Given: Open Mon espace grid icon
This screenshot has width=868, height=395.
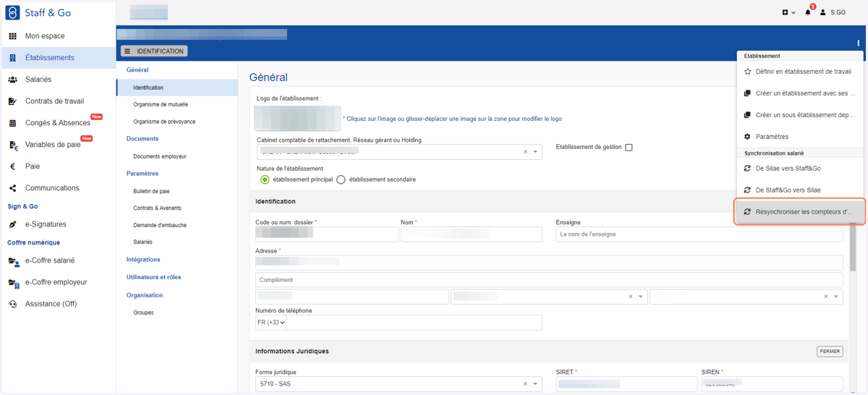Looking at the screenshot, I should coord(12,36).
